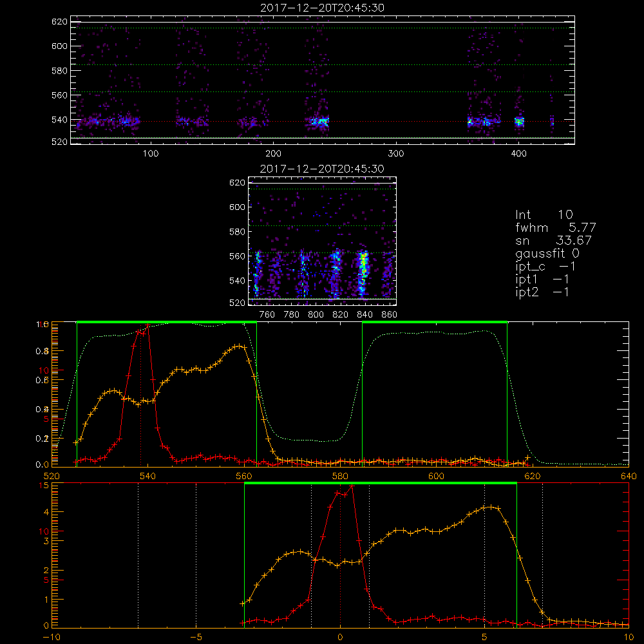Click red y-axis label 10 on third plot
Screen dimensions: 644x644
[x=44, y=370]
